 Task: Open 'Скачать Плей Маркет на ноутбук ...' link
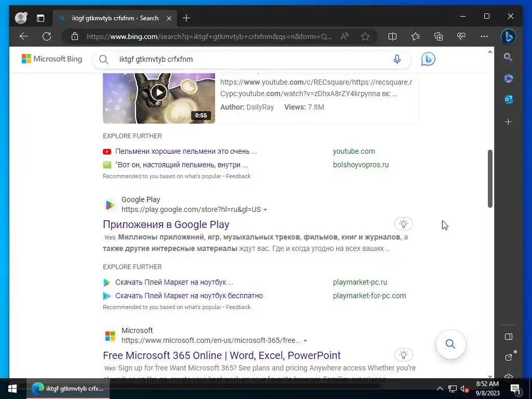pos(174,282)
